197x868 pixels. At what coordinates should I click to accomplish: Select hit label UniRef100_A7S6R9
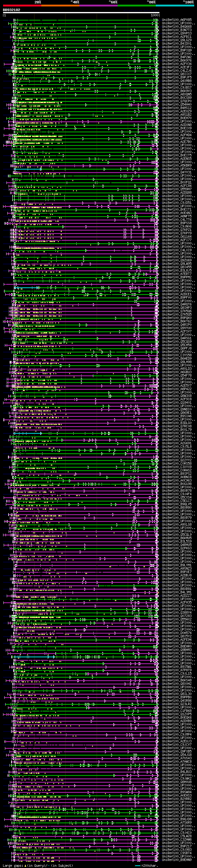click(177, 822)
